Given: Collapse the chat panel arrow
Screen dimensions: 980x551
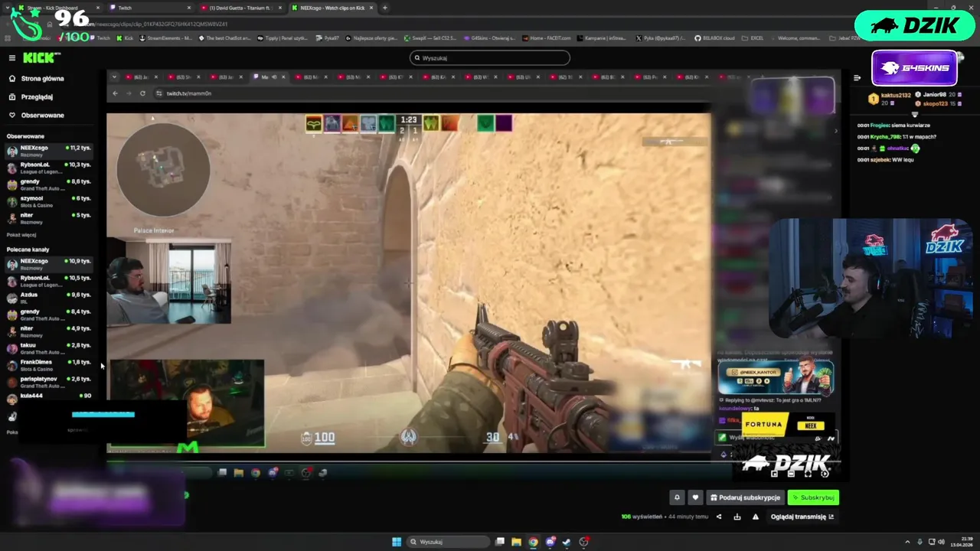Looking at the screenshot, I should tap(857, 77).
